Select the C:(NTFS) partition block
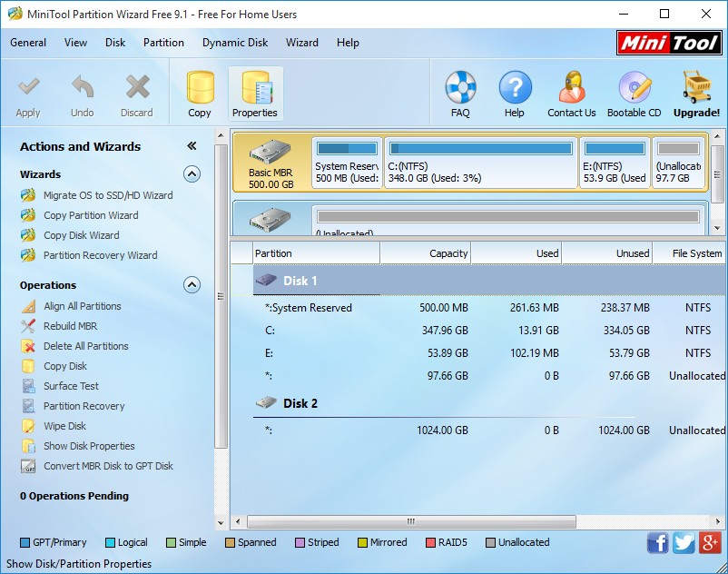This screenshot has height=574, width=728. [x=481, y=163]
